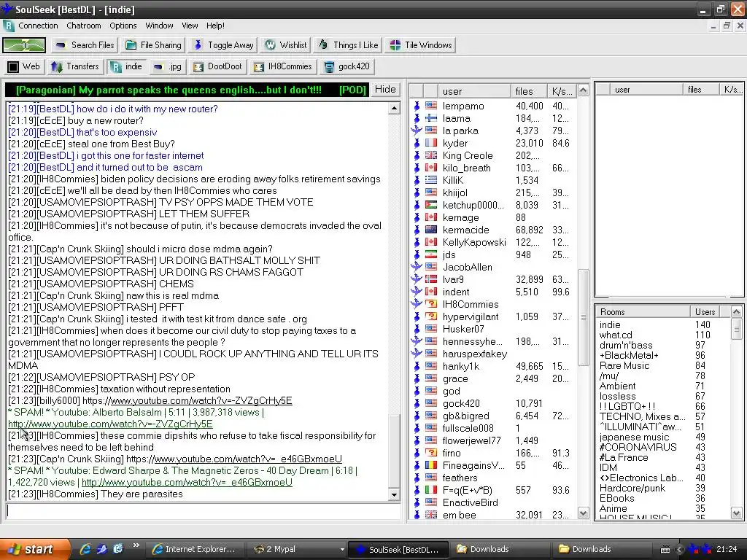Click the bird icon next to JacobAllen

click(417, 267)
